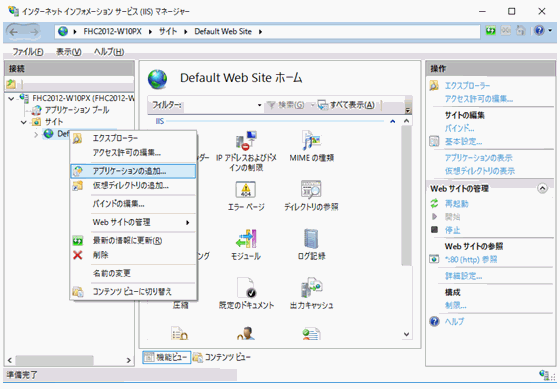Collapse the Web site management (Web サイトの管理) section
The height and width of the screenshot is (389, 560).
[542, 188]
